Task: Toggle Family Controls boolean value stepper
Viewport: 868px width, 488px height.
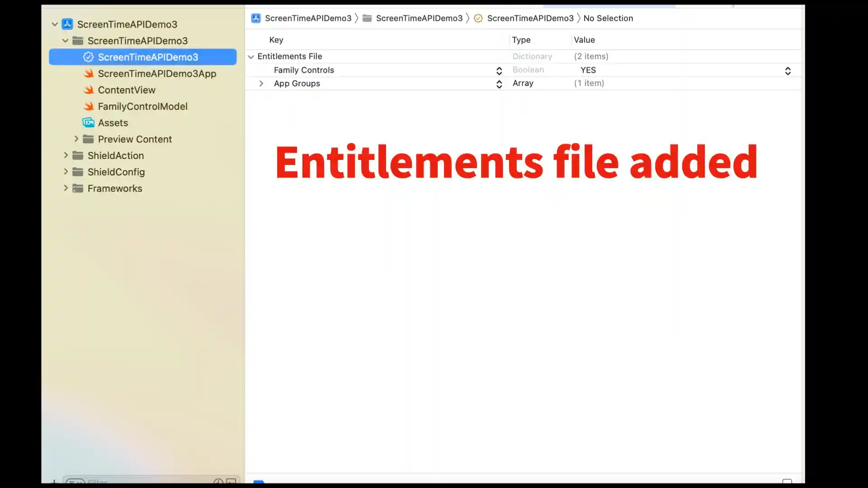Action: 788,70
